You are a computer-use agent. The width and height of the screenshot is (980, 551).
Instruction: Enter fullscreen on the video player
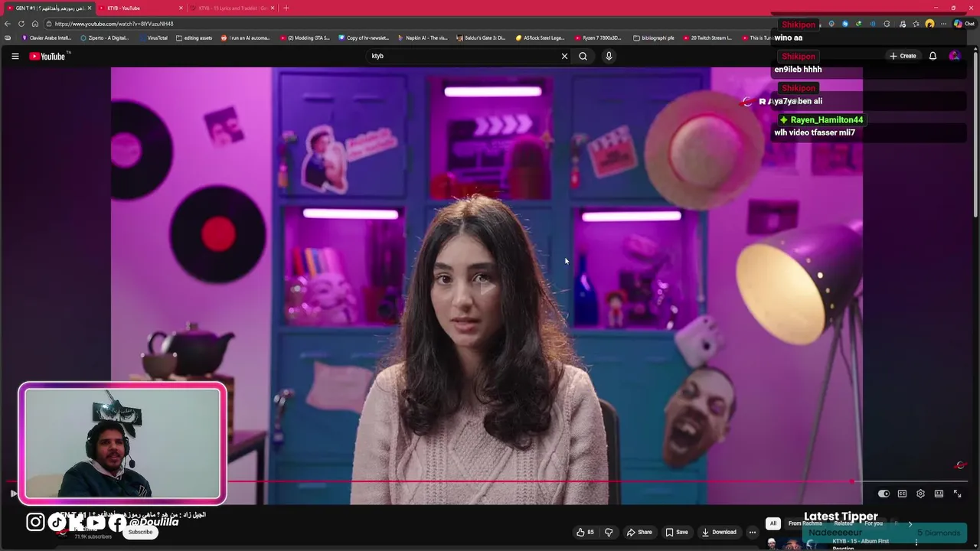(957, 494)
